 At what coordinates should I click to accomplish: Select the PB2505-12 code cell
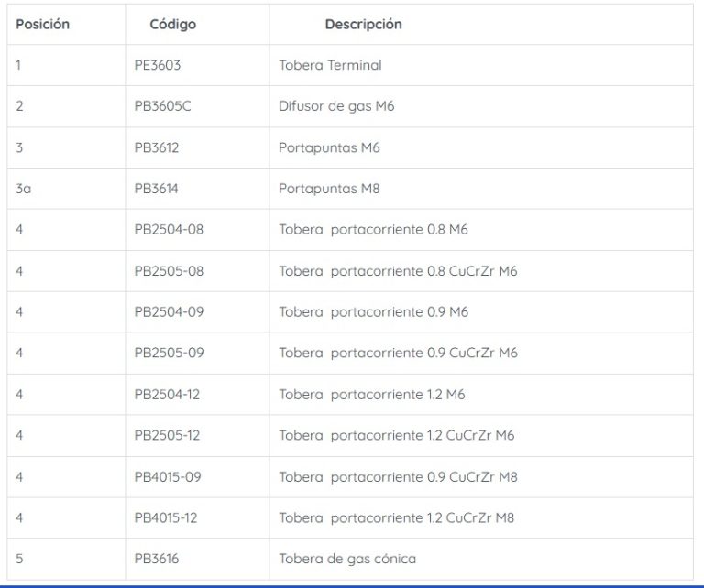(167, 436)
